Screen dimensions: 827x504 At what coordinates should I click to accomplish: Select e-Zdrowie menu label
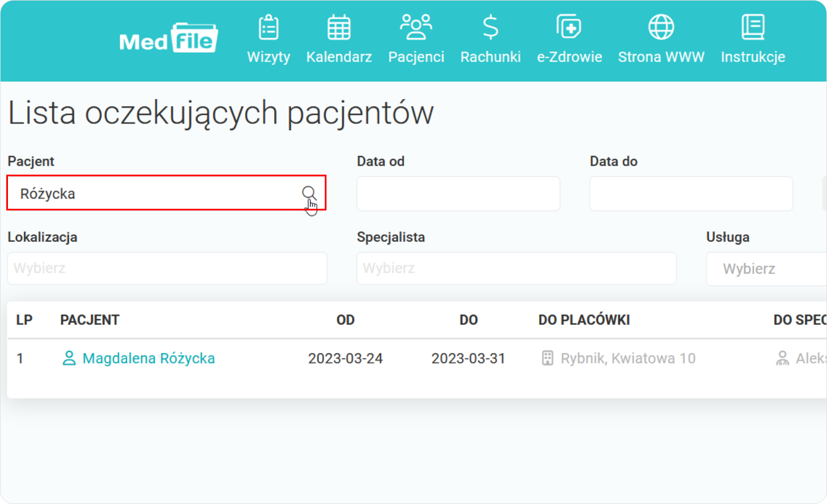click(569, 57)
